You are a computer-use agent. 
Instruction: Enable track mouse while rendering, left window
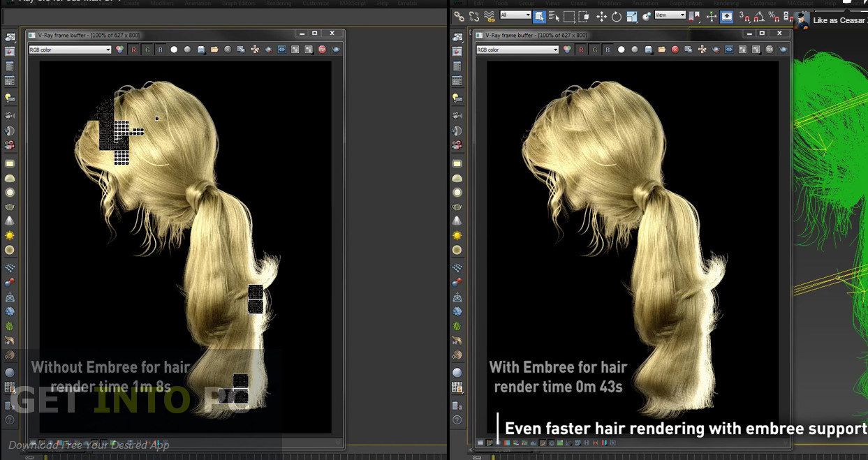point(255,50)
